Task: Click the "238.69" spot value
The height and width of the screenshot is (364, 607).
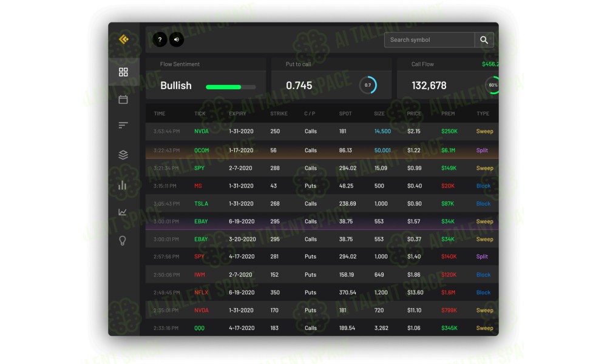Action: (x=348, y=204)
